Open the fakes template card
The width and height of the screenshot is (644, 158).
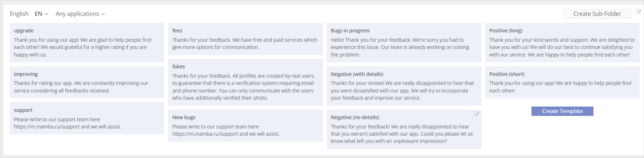point(245,82)
